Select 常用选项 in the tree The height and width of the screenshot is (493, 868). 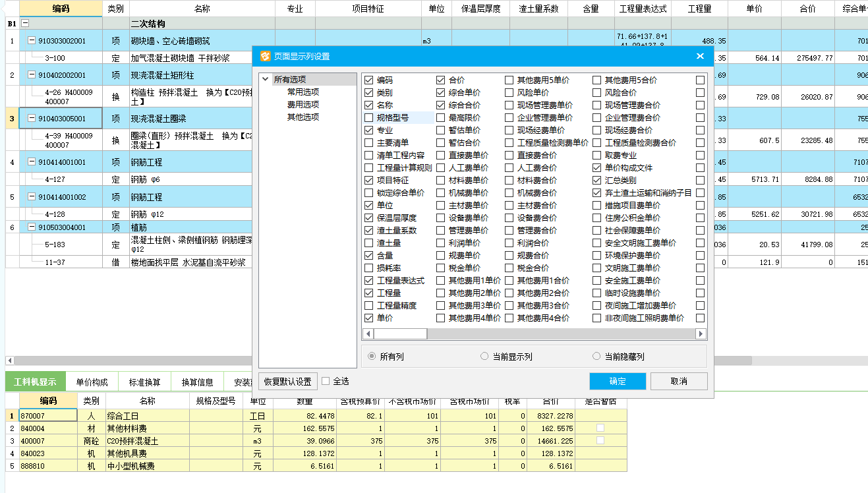pos(303,92)
